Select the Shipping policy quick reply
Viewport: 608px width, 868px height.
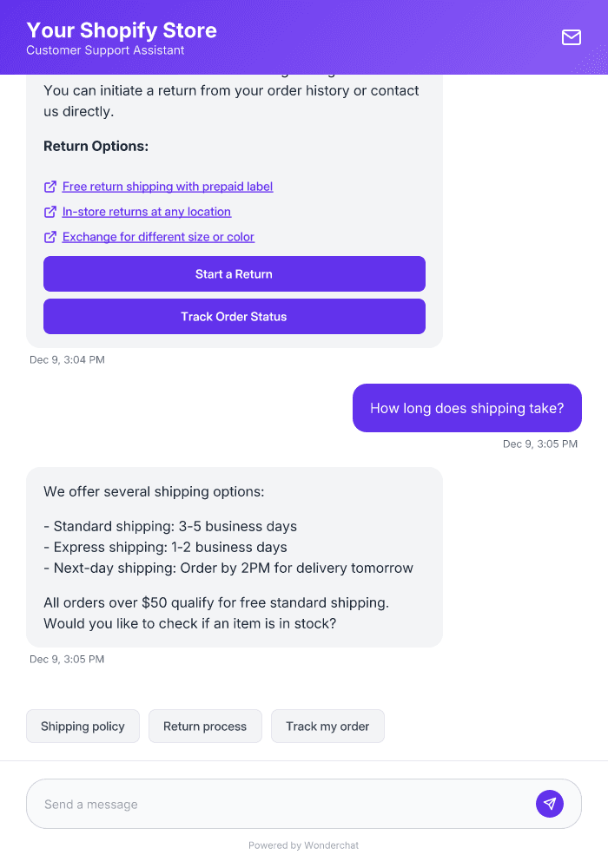coord(83,726)
